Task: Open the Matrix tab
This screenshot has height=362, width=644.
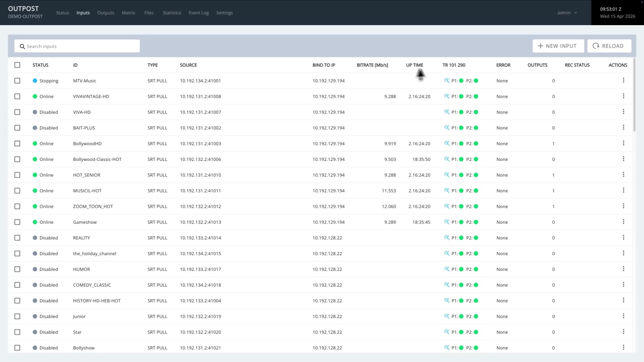Action: [128, 13]
